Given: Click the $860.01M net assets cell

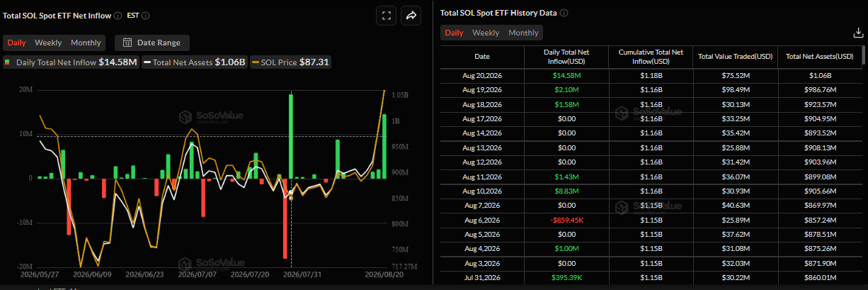Looking at the screenshot, I should 820,278.
